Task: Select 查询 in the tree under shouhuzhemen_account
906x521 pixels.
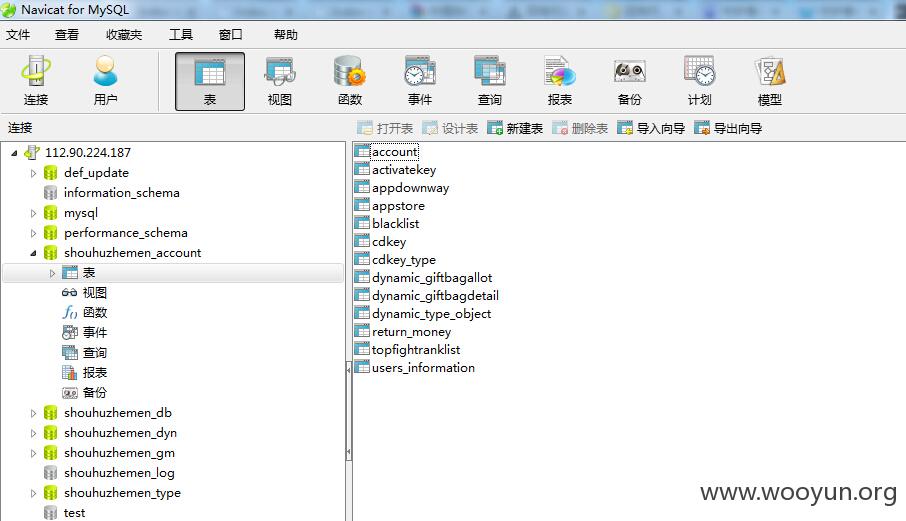Action: point(84,352)
